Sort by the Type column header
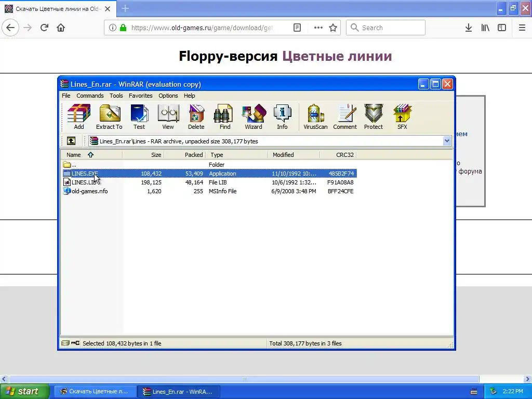Image resolution: width=532 pixels, height=399 pixels. [237, 155]
